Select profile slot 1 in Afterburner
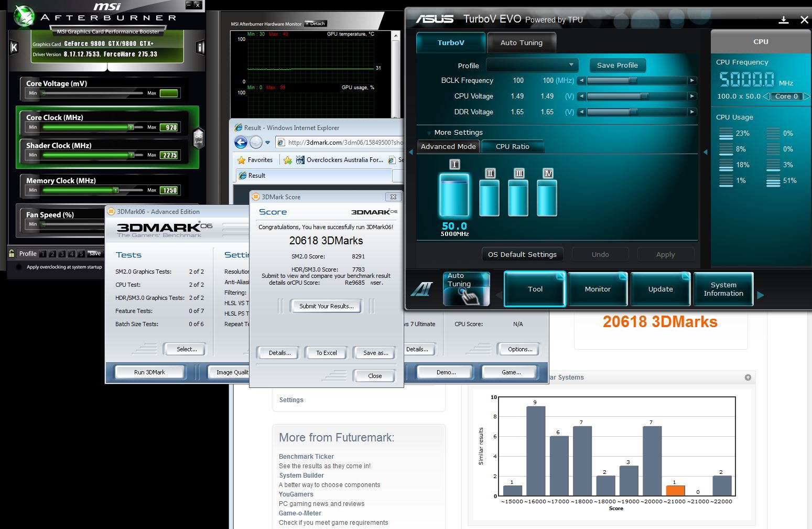This screenshot has width=812, height=529. (43, 254)
